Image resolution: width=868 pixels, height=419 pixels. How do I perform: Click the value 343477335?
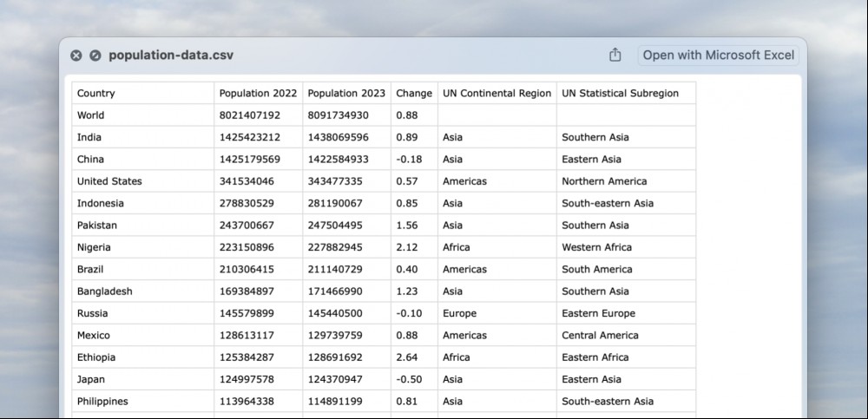335,181
